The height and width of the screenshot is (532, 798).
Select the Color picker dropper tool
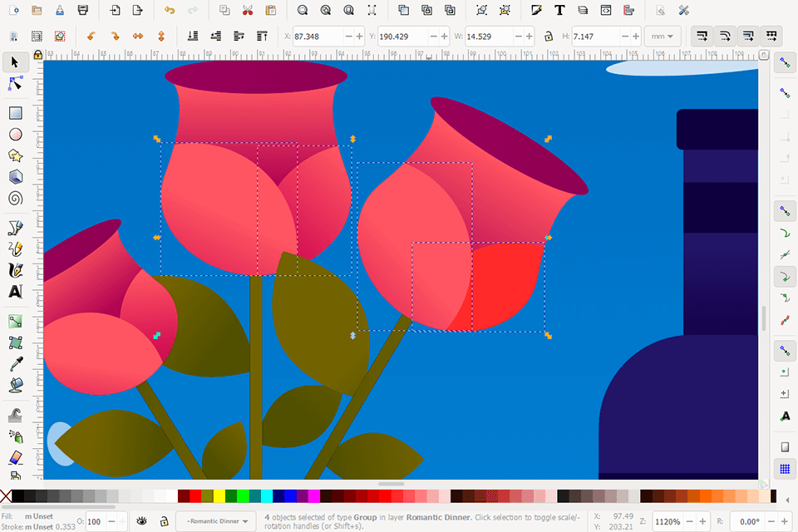tap(15, 363)
